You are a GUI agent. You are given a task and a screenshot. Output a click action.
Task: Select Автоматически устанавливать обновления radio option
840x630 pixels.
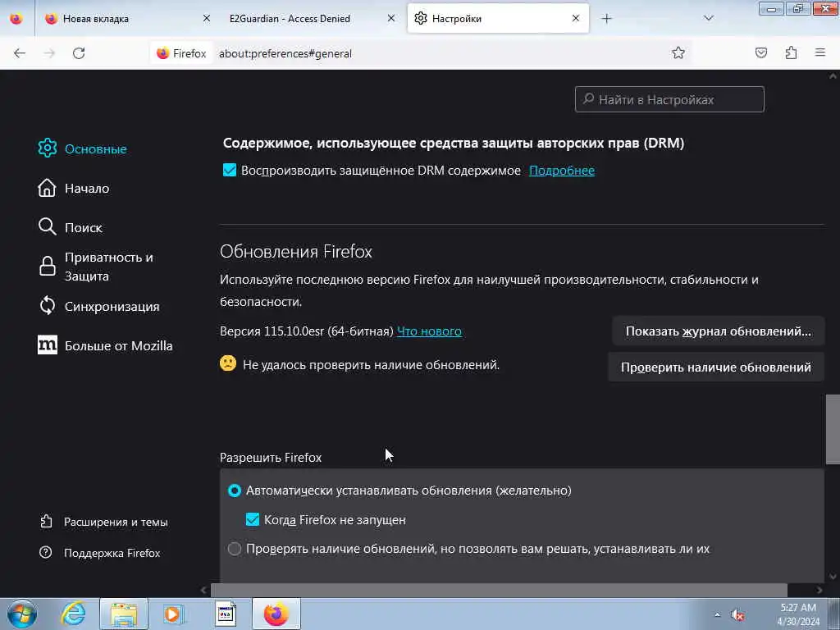234,491
